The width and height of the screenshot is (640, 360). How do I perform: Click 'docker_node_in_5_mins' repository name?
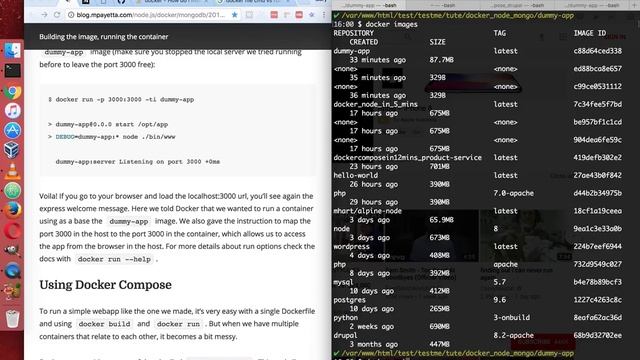(x=376, y=104)
